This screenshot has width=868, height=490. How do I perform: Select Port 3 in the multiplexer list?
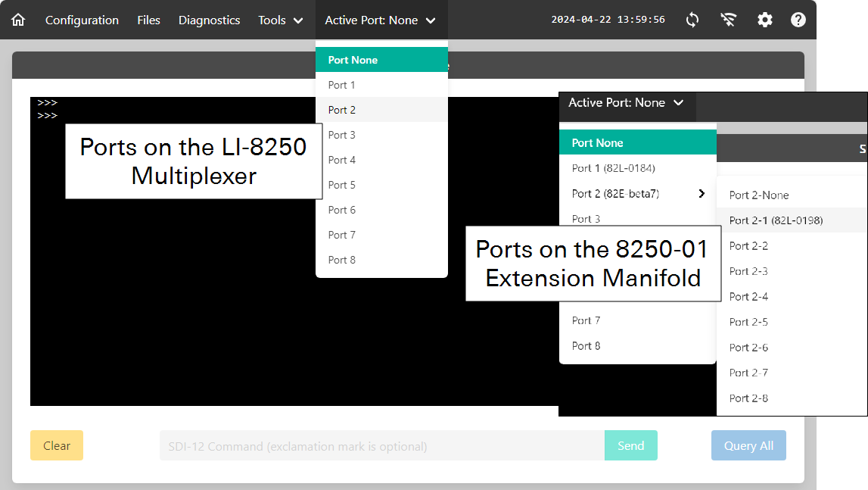tap(381, 135)
